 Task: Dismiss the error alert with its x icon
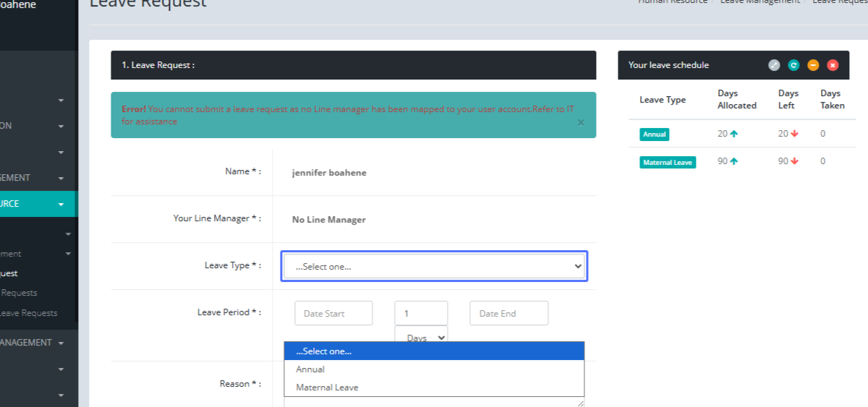tap(581, 123)
